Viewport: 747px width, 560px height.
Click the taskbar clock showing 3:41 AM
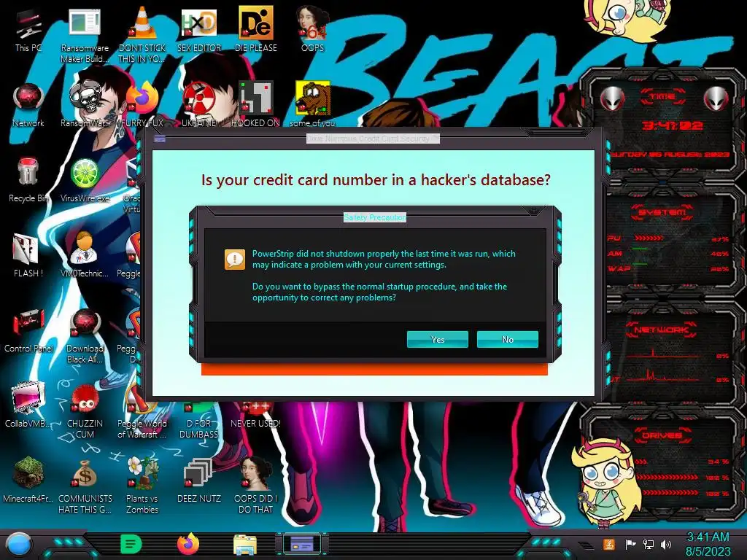coord(708,544)
